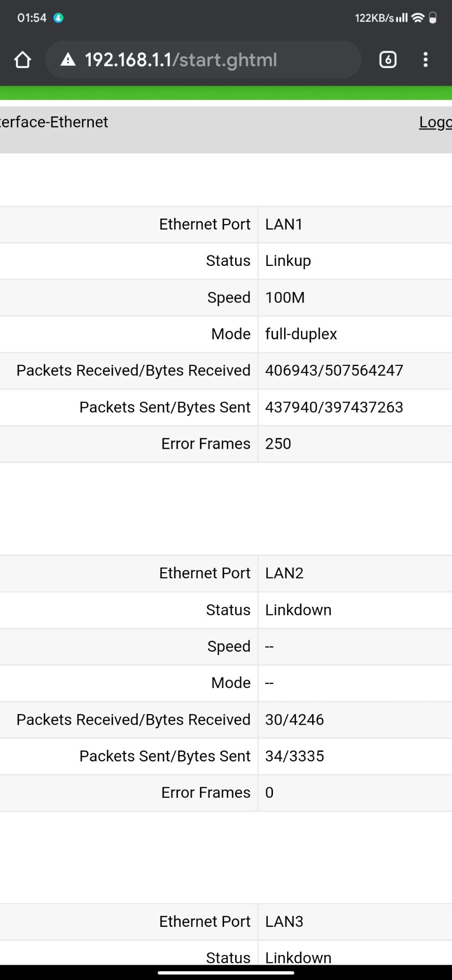Tap the "Not secure" warning icon
Image resolution: width=452 pixels, height=980 pixels.
coord(67,60)
